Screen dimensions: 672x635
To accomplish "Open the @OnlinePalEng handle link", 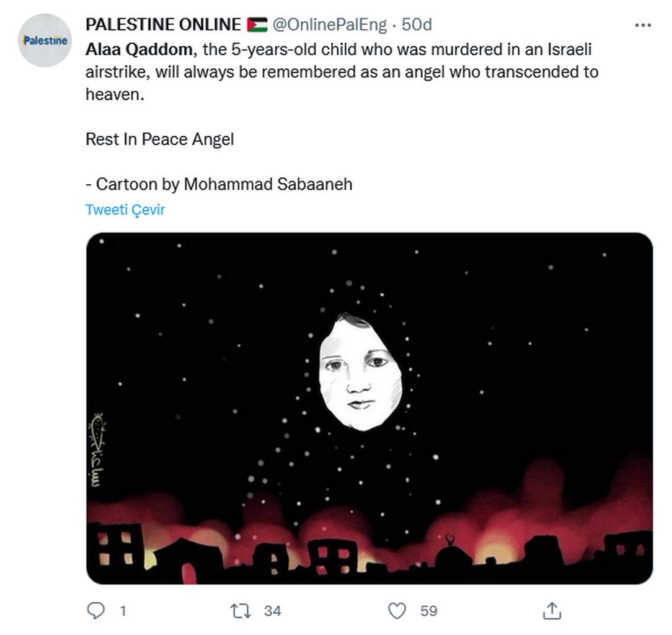I will tap(330, 25).
